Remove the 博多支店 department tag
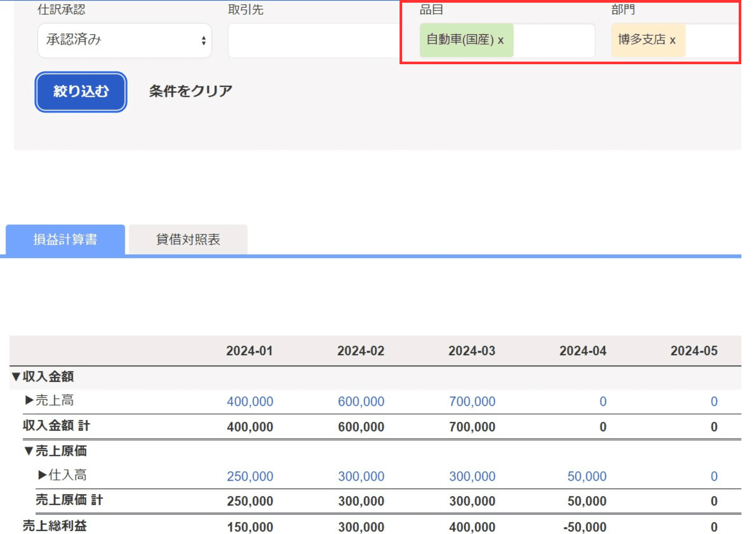 pyautogui.click(x=672, y=40)
